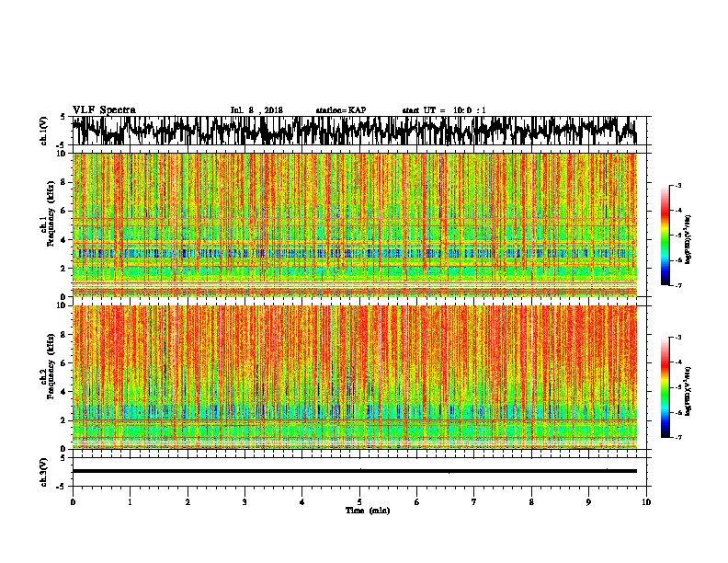Click the ch.1 colorbar log(PSD) label
The image size is (728, 563).
click(x=688, y=240)
